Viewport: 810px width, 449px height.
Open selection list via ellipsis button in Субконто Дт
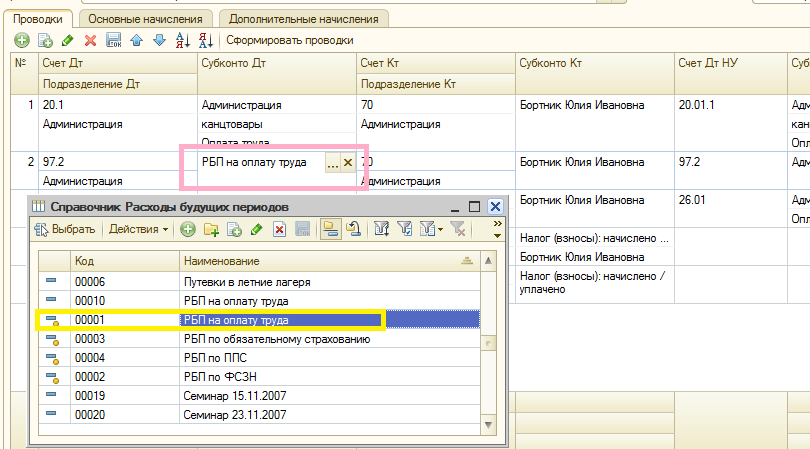(333, 162)
